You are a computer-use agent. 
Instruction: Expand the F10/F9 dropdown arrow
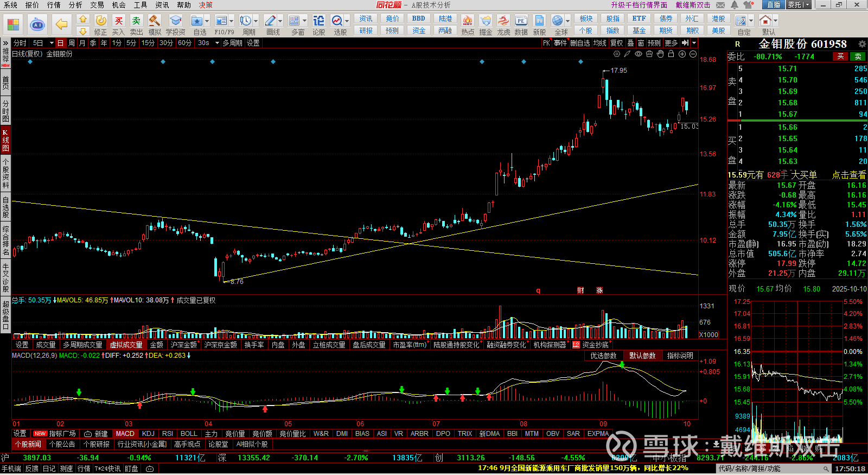click(x=232, y=21)
